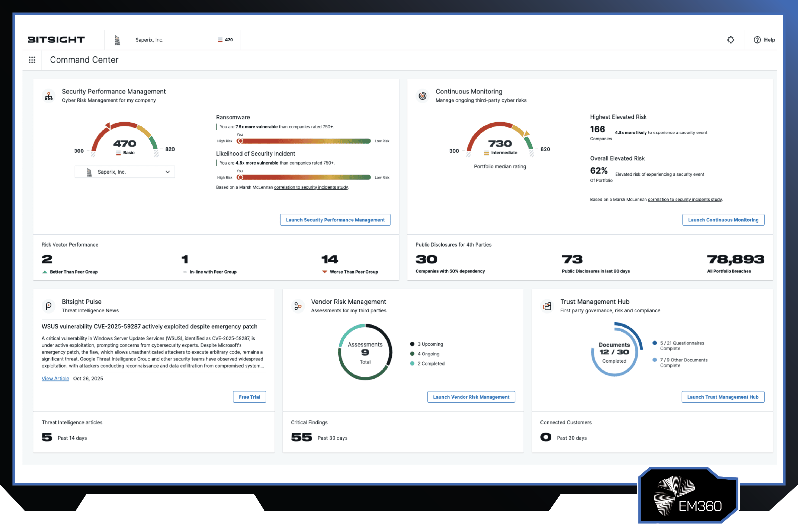Launch Security Performance Management
The height and width of the screenshot is (532, 798).
[335, 220]
